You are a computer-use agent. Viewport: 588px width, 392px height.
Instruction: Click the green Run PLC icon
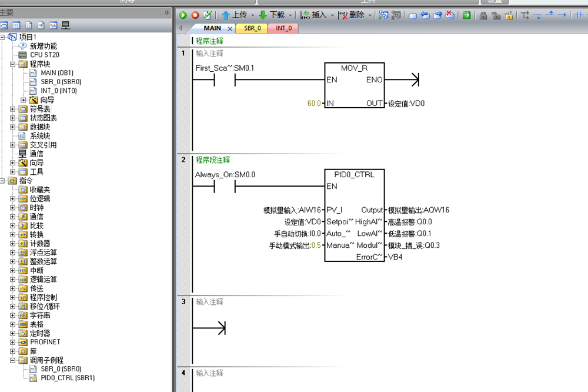click(183, 15)
